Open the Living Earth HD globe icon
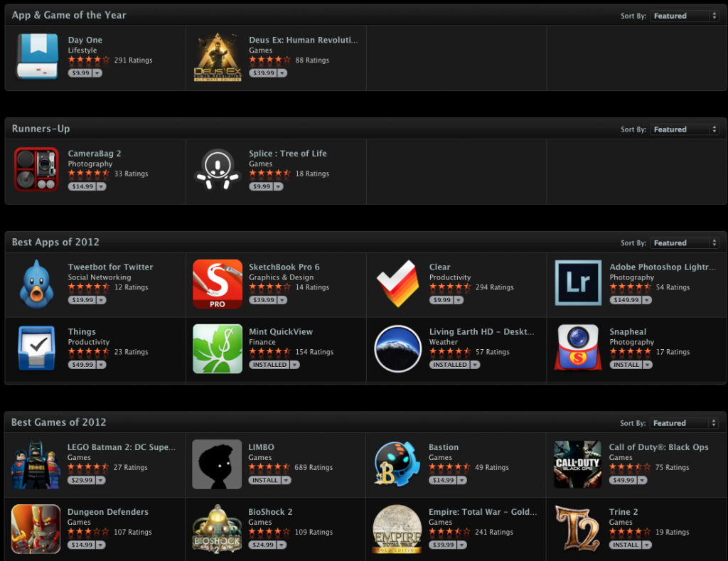This screenshot has width=728, height=561. coord(398,348)
